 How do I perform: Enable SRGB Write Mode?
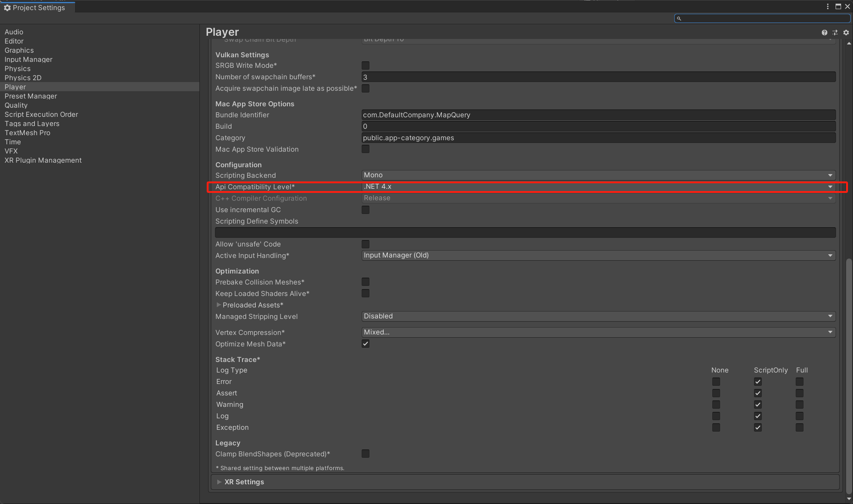pos(365,66)
